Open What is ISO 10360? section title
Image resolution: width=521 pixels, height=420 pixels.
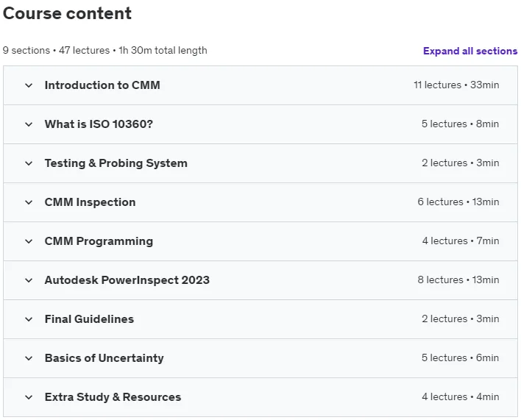(x=99, y=124)
